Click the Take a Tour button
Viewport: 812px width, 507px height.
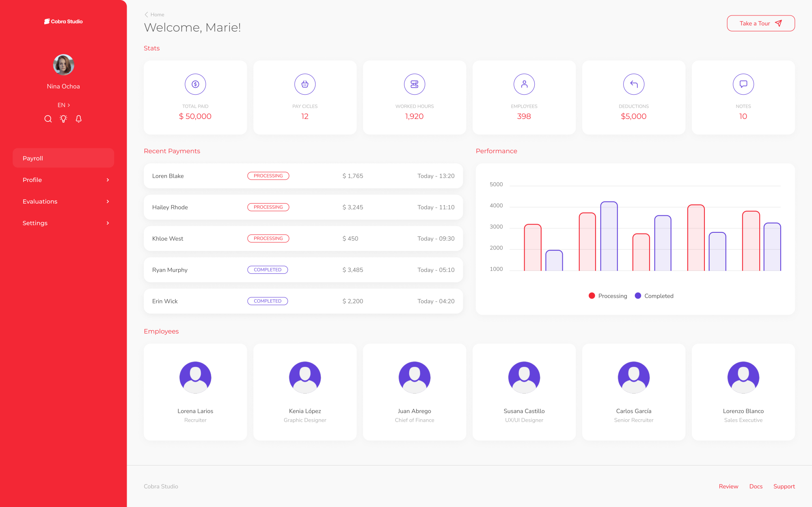tap(760, 23)
